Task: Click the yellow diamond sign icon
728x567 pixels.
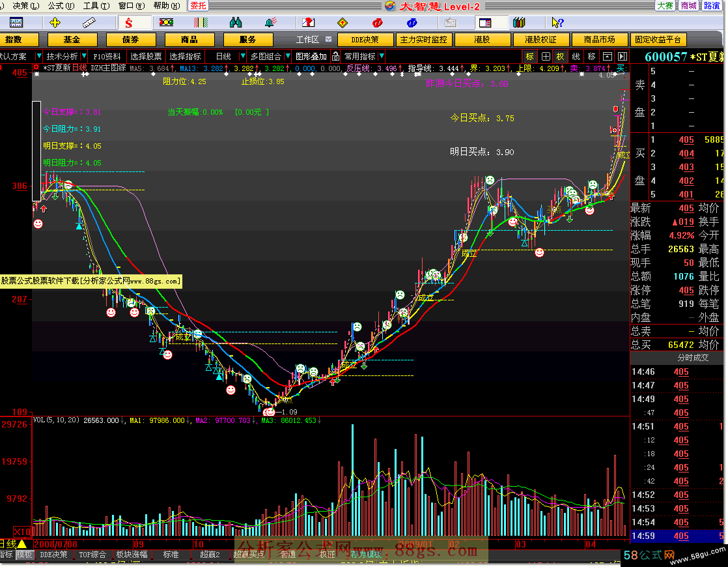Action: point(343,22)
